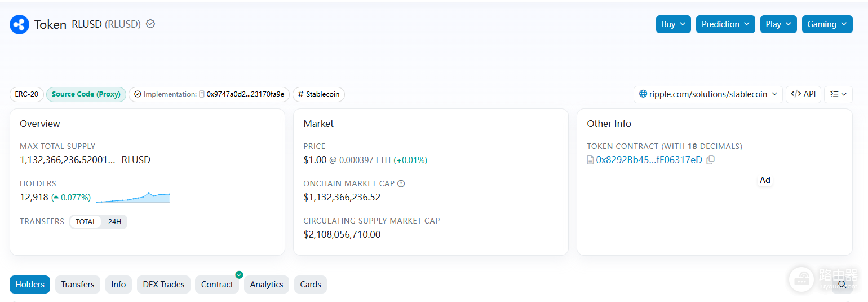Click the green check badge on Contract tab
This screenshot has width=868, height=302.
click(x=239, y=275)
